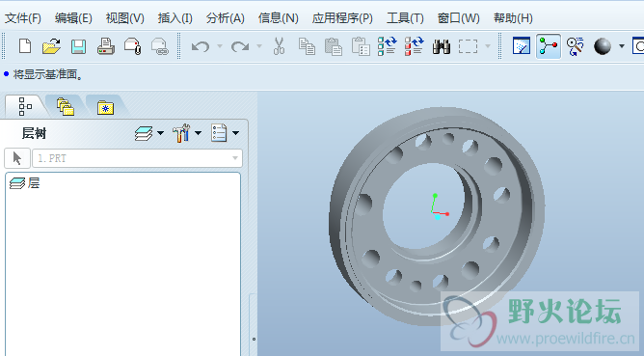
Task: Open the 帮助(H) menu
Action: pyautogui.click(x=513, y=18)
